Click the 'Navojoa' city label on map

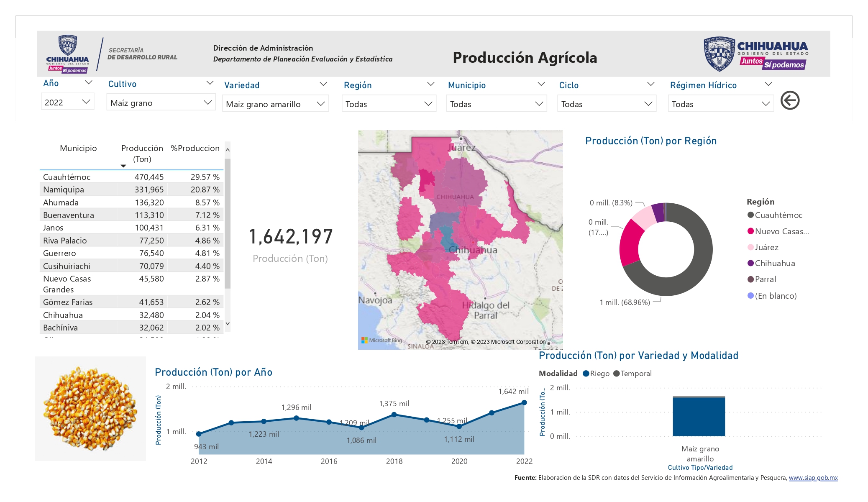click(375, 300)
